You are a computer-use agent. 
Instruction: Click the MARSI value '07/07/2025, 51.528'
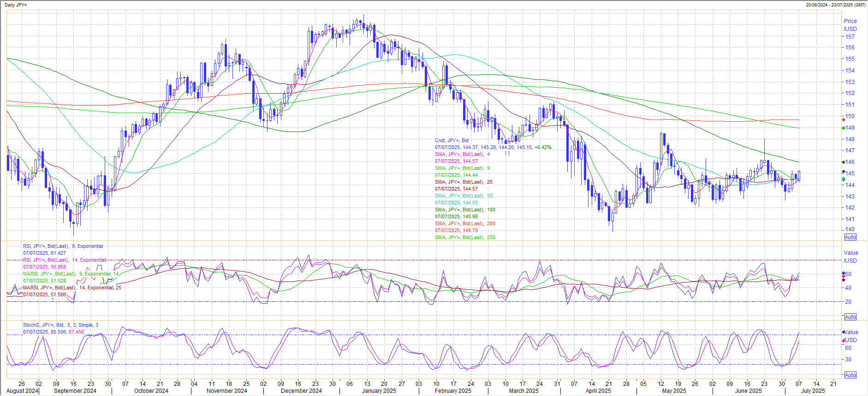pyautogui.click(x=44, y=281)
